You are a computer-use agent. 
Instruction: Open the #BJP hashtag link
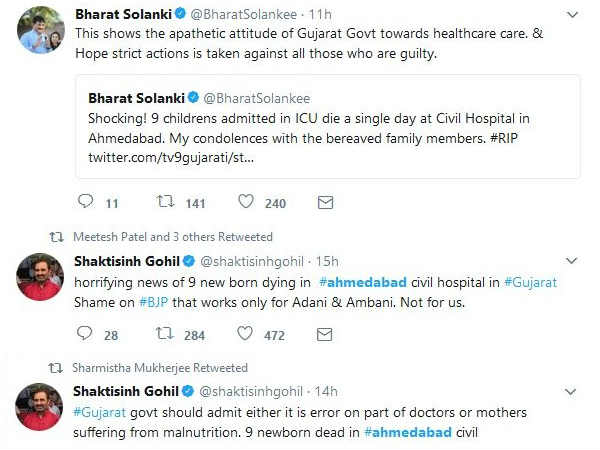pos(154,303)
